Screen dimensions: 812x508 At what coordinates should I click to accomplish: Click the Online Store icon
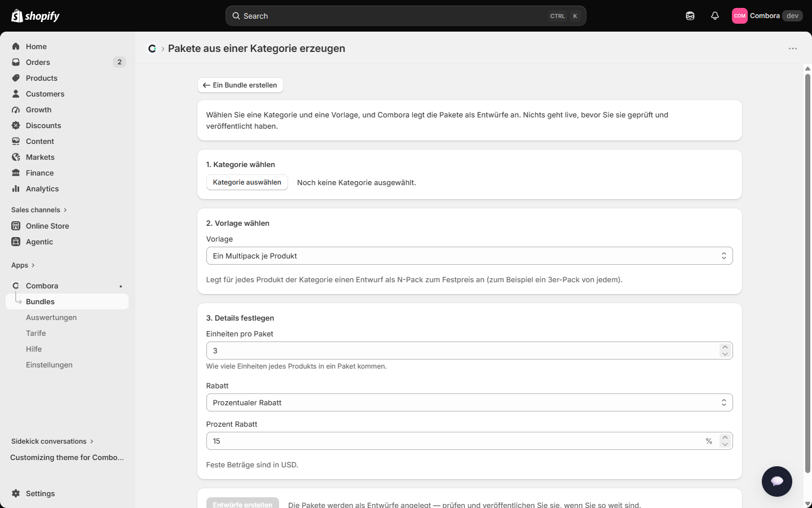point(16,226)
